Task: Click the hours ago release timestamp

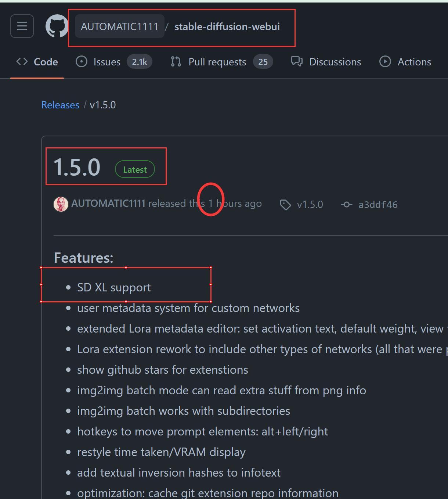Action: tap(235, 204)
